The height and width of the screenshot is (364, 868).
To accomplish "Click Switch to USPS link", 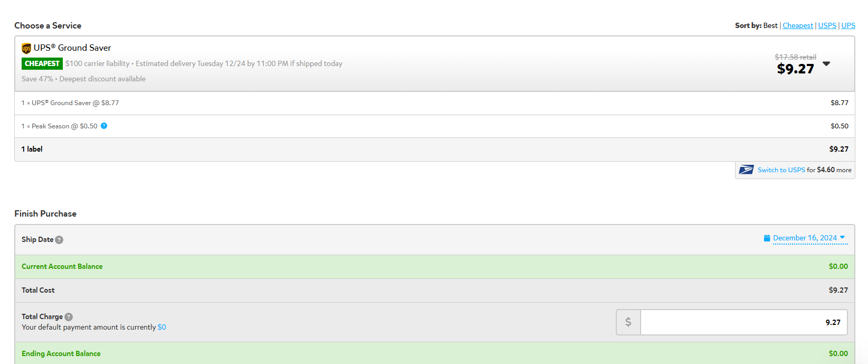I will (x=781, y=170).
